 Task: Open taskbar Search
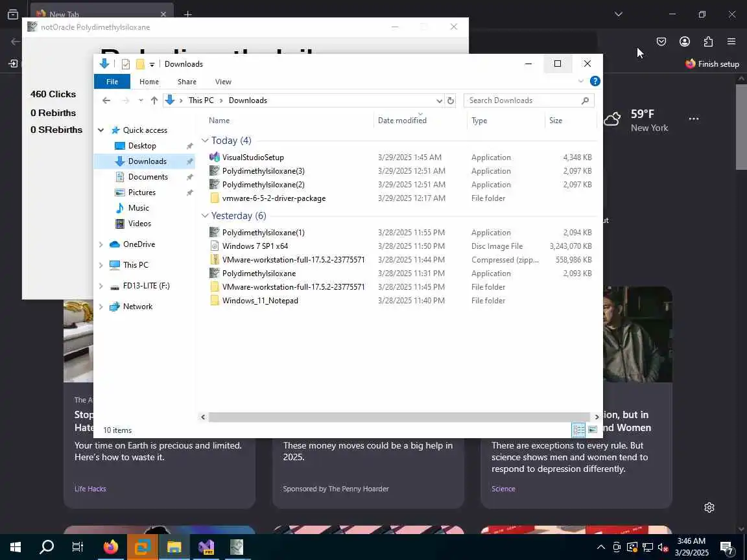point(47,547)
